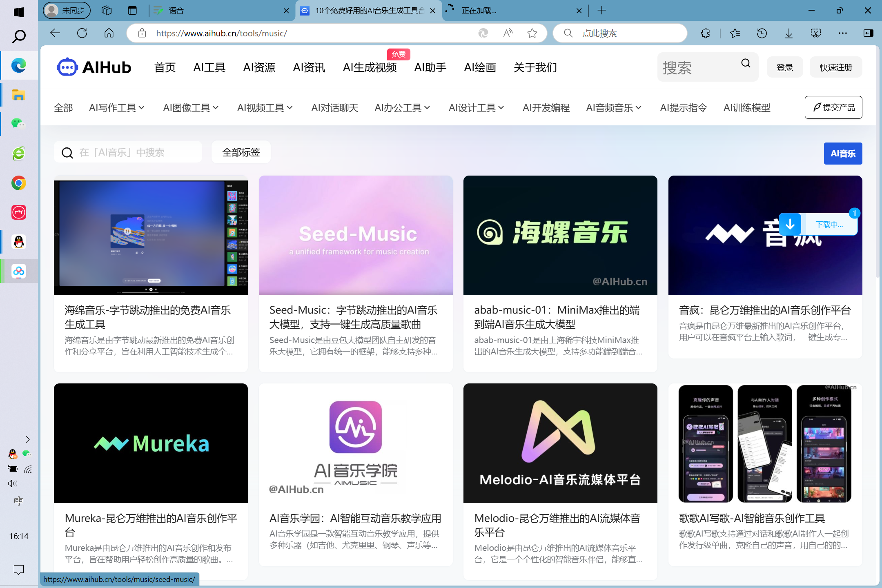This screenshot has height=588, width=882.
Task: Click the compatibility mode icon in address bar
Action: (x=483, y=33)
